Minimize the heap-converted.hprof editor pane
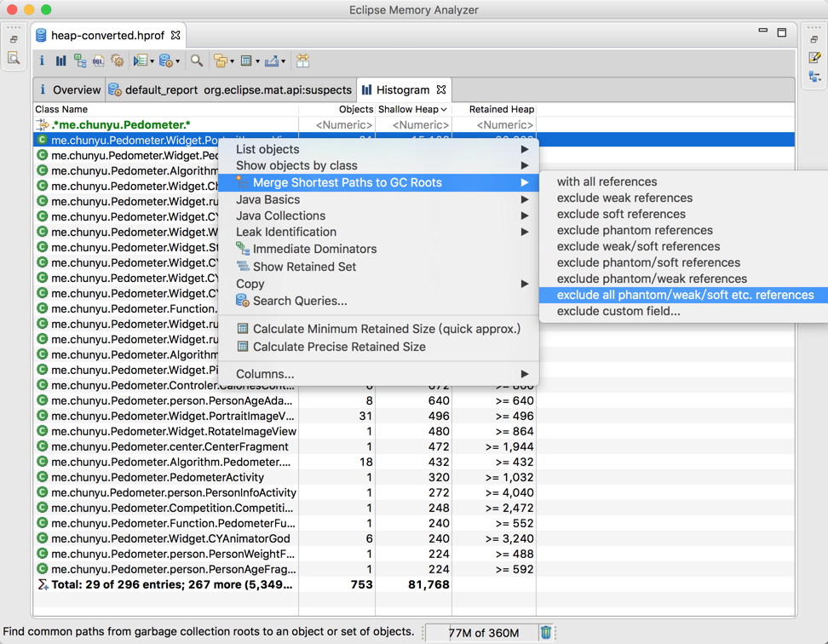The height and width of the screenshot is (644, 828). pyautogui.click(x=763, y=31)
